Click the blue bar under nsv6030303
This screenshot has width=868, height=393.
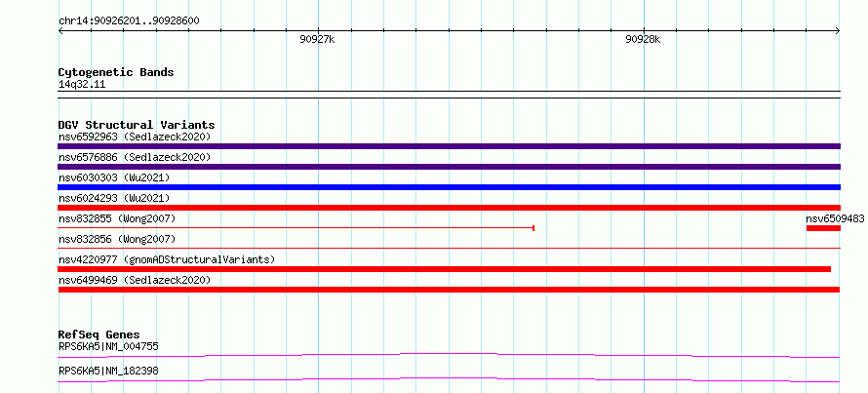click(x=449, y=187)
